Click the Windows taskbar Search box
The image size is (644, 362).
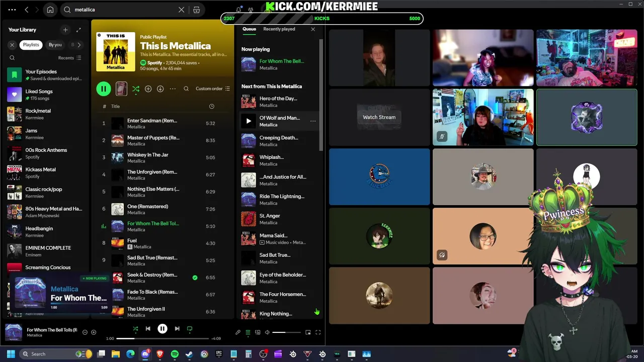tap(56, 354)
